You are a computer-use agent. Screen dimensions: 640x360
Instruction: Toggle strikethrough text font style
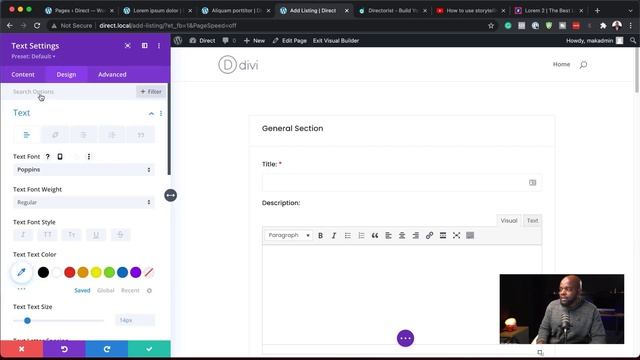click(x=120, y=235)
